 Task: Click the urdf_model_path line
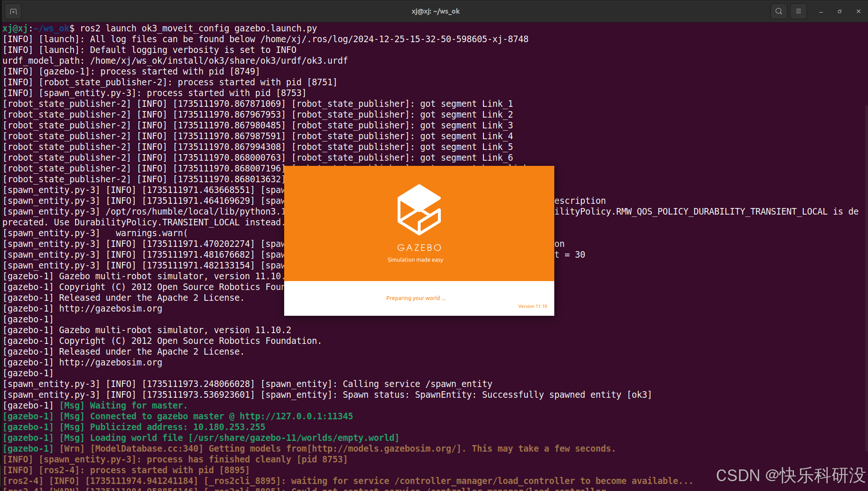[x=175, y=61]
